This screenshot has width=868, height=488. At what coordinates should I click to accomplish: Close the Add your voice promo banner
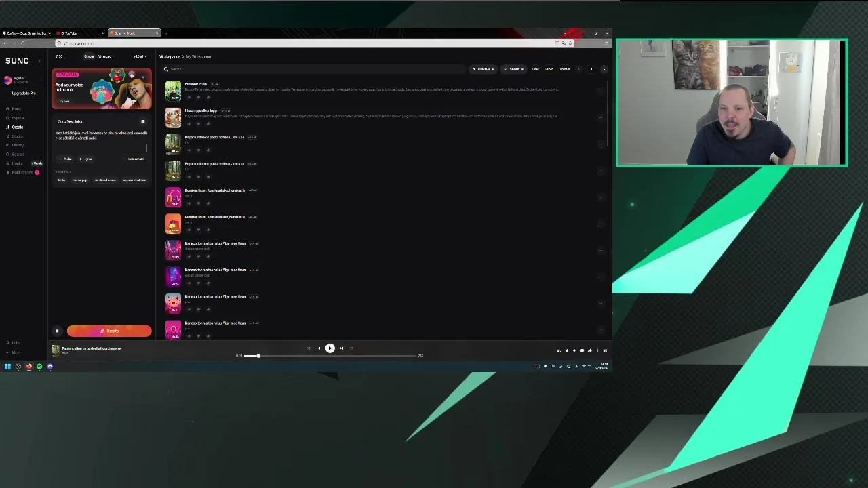tap(143, 77)
